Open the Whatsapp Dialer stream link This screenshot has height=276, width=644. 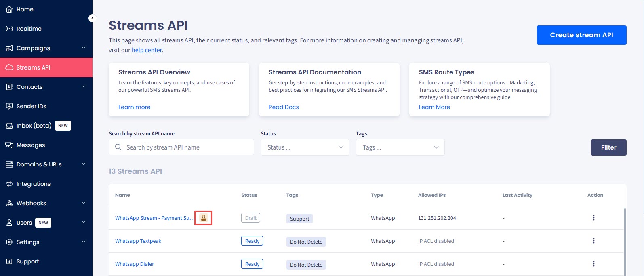135,264
